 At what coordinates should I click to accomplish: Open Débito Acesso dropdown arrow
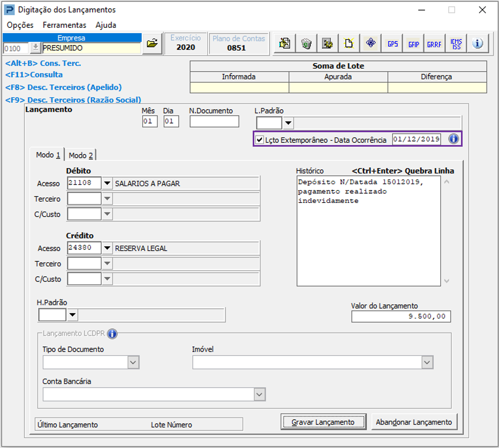107,183
